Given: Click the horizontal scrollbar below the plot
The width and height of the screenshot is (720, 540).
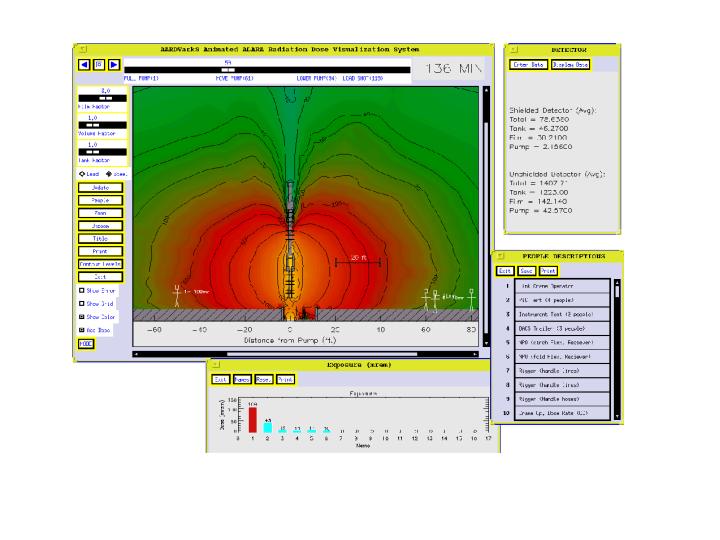Looking at the screenshot, I should [305, 354].
